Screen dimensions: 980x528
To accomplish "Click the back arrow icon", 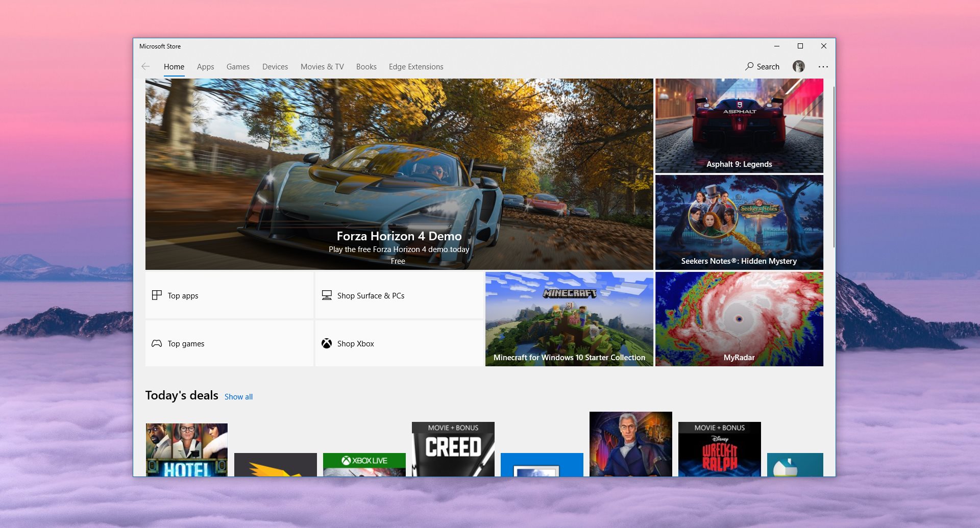I will pos(145,66).
